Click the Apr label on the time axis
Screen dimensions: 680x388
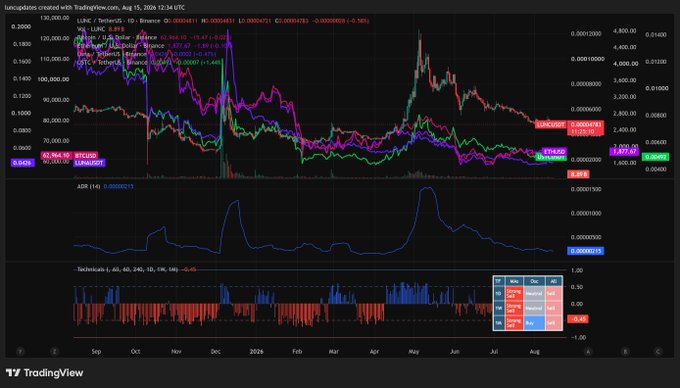pos(374,352)
